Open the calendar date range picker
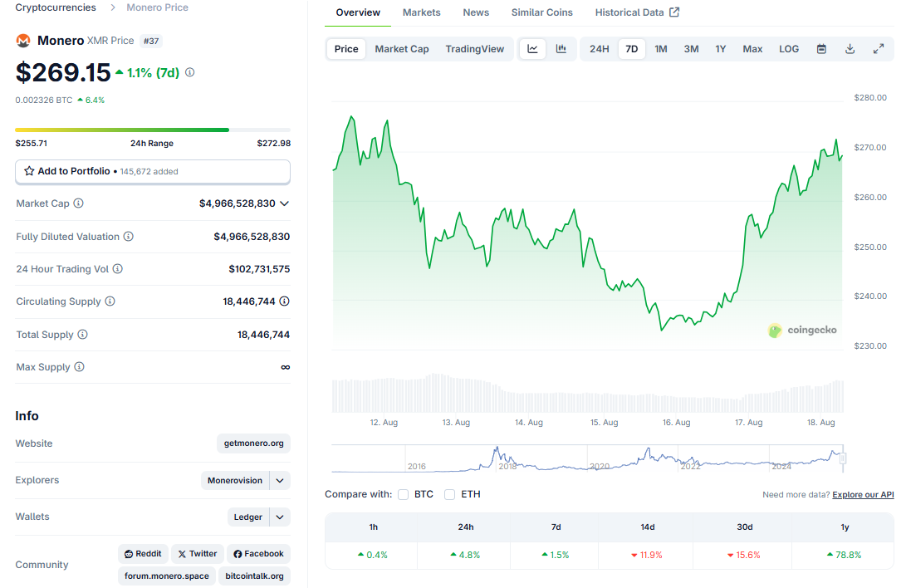This screenshot has height=588, width=906. 821,49
